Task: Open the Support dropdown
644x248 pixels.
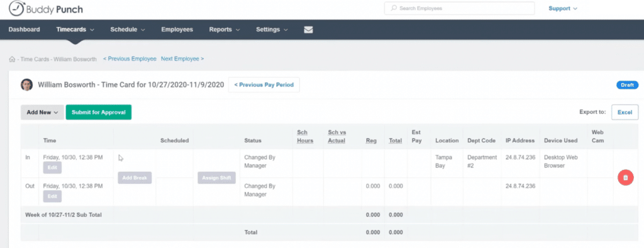Action: (563, 8)
